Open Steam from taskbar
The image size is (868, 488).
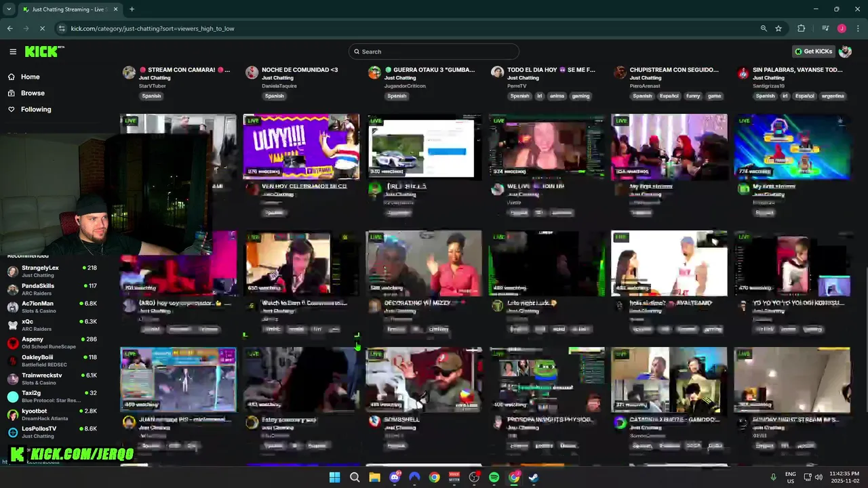(x=534, y=477)
